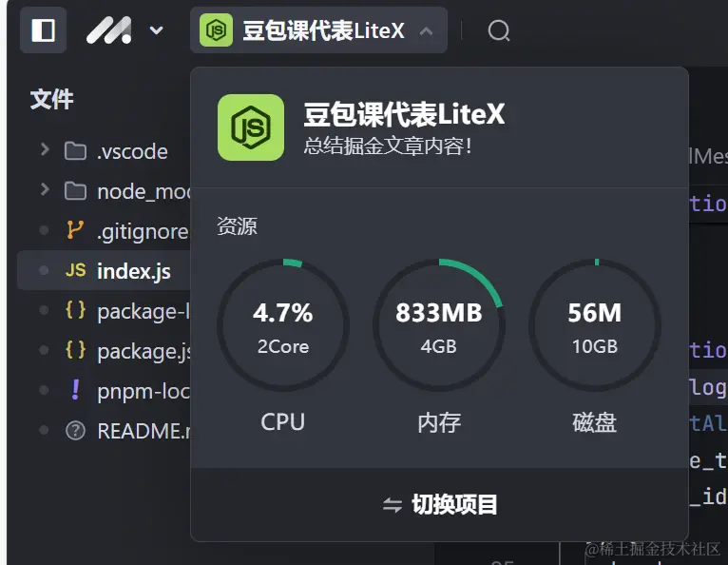
Task: Click the 总结掘金文章内容! description
Action: point(388,146)
